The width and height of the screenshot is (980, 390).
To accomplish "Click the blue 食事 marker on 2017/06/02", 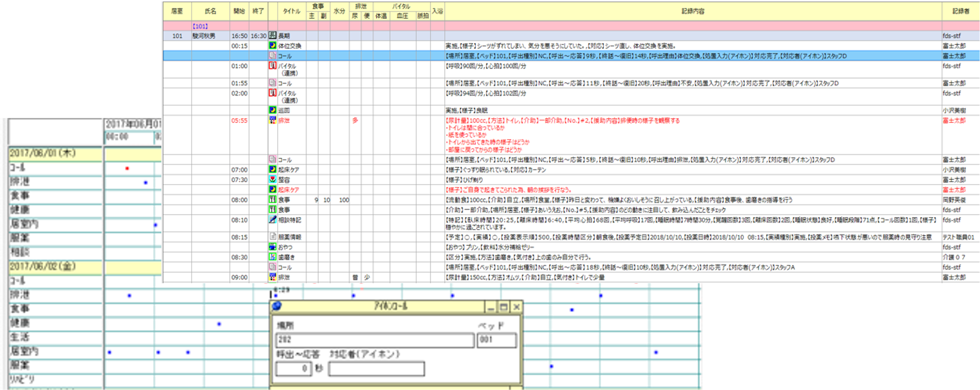I will 572,310.
